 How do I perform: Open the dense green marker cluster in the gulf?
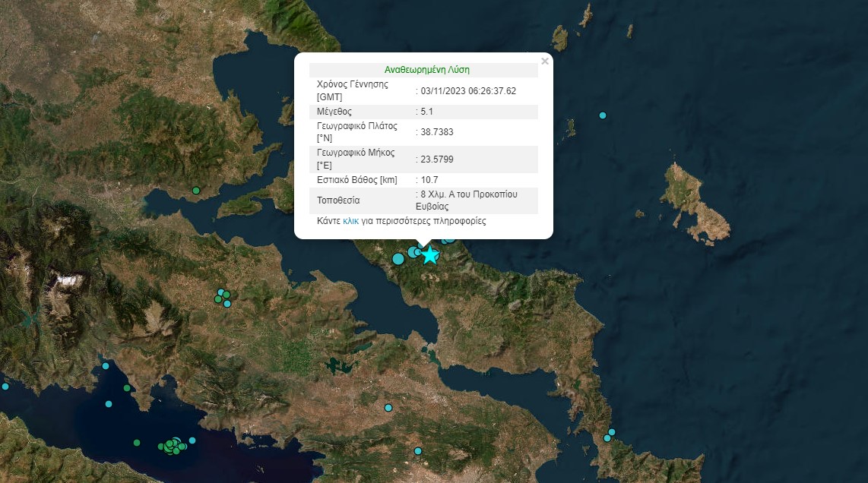tap(174, 446)
